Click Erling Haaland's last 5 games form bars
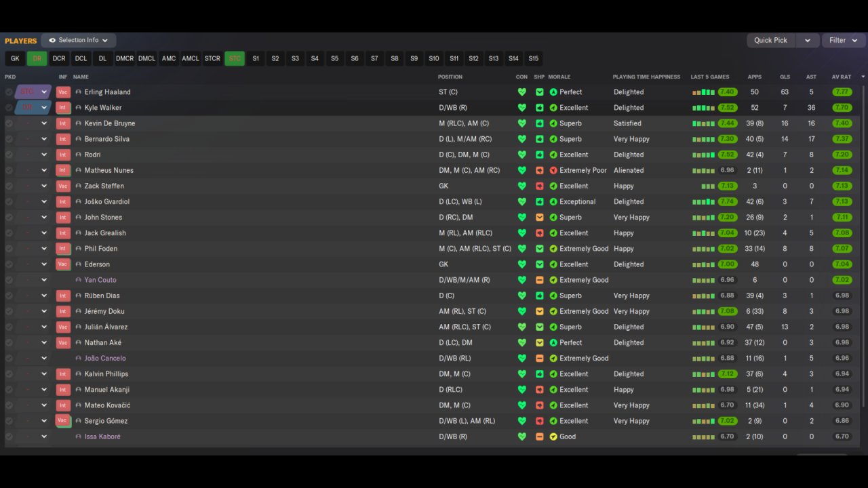Screen dimensions: 868x488 tap(703, 92)
